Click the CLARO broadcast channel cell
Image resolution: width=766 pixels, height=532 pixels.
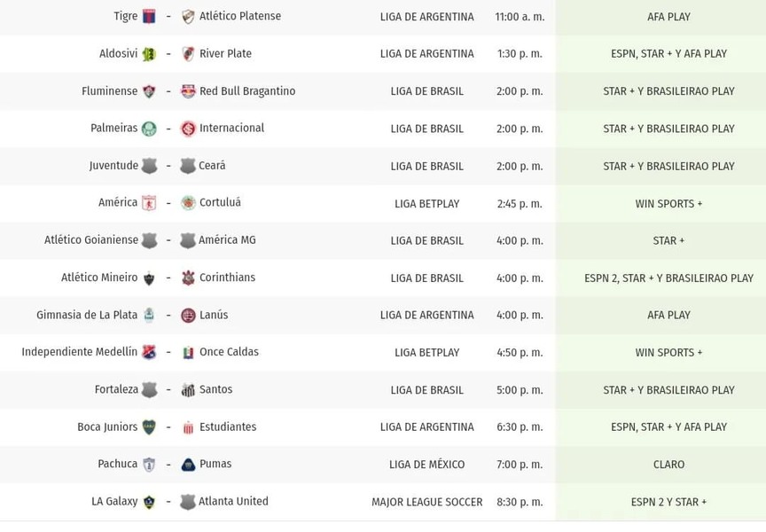(x=668, y=464)
